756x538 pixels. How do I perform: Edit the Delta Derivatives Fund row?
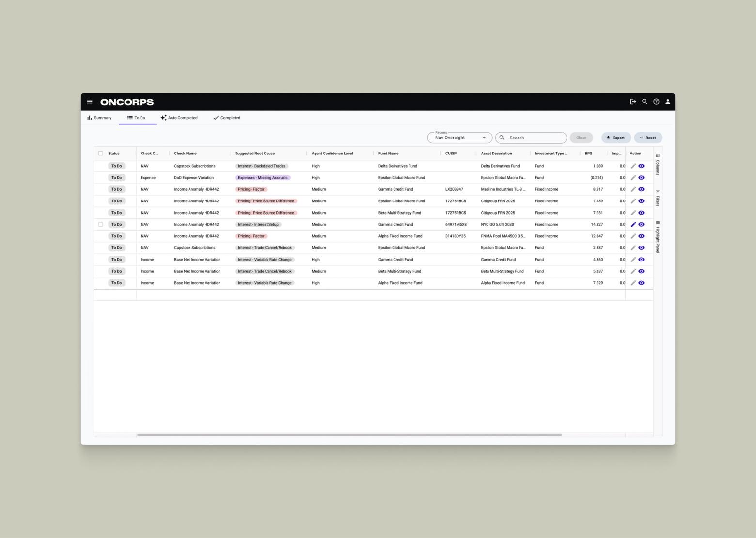633,166
